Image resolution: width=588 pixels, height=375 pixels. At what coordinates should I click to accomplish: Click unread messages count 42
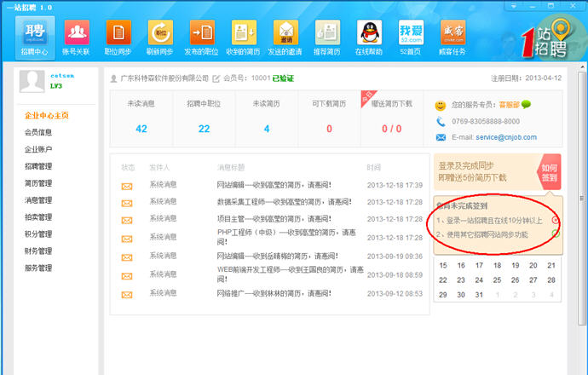tap(141, 129)
